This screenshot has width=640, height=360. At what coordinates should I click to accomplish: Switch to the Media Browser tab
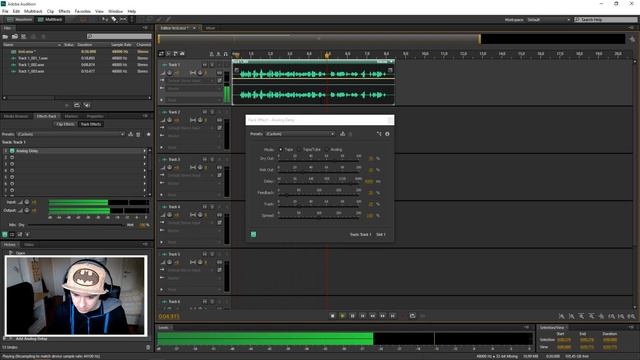coord(16,116)
